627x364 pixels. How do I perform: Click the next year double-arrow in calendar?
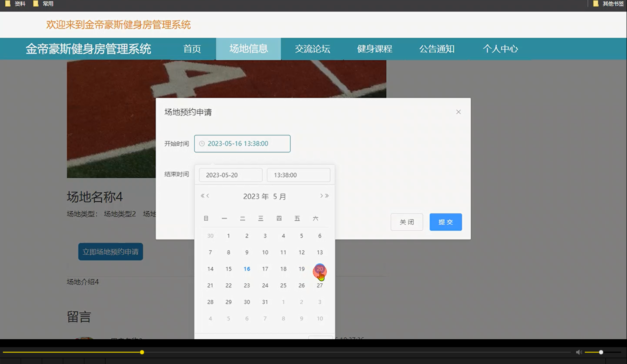click(x=327, y=196)
